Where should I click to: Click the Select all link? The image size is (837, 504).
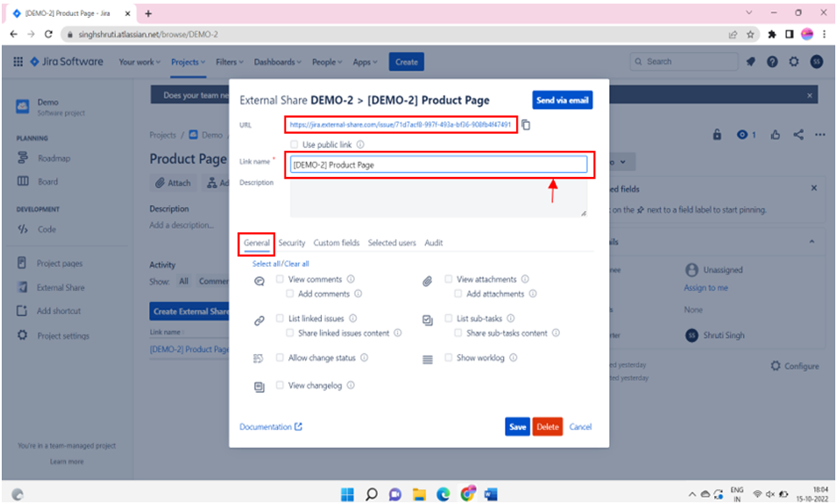266,263
